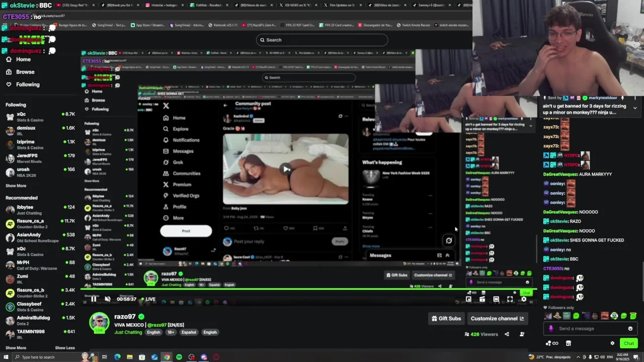Image resolution: width=644 pixels, height=362 pixels.
Task: Open Spotify from the taskbar
Action: [179, 357]
